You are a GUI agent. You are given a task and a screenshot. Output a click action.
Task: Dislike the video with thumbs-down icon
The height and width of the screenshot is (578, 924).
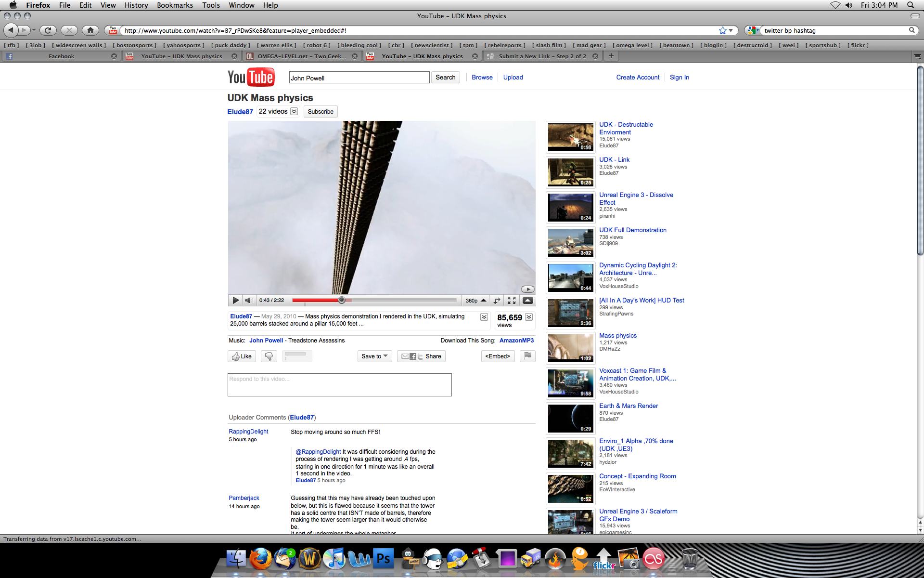[x=269, y=356]
